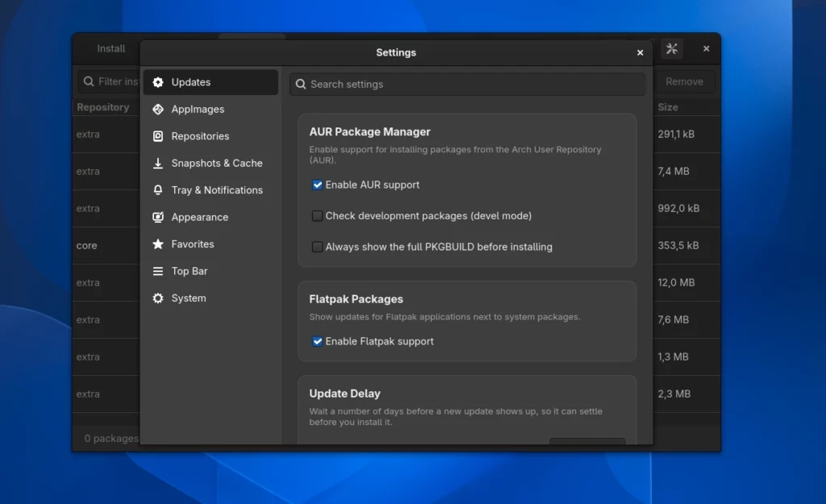Click the Appearance icon in sidebar
The width and height of the screenshot is (826, 504).
click(x=158, y=217)
